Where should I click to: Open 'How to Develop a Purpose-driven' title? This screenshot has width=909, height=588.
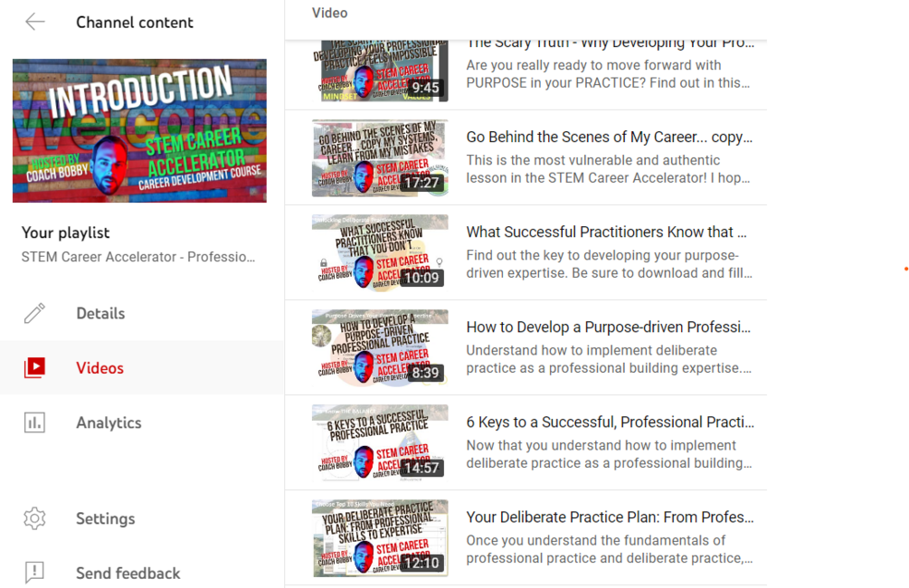[x=608, y=327]
